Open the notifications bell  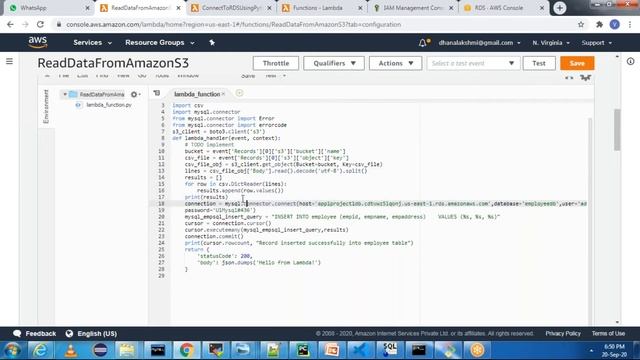(423, 42)
